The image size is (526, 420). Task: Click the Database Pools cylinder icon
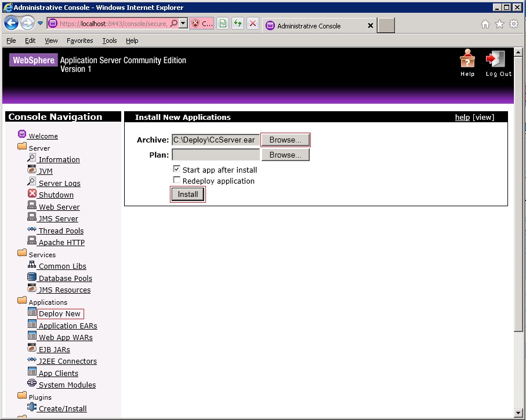[x=32, y=277]
